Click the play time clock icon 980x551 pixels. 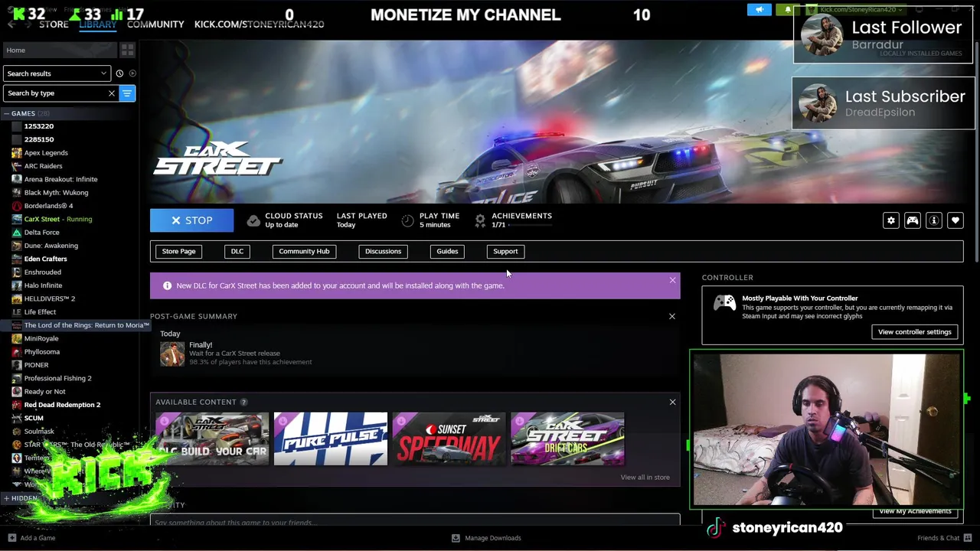tap(407, 220)
